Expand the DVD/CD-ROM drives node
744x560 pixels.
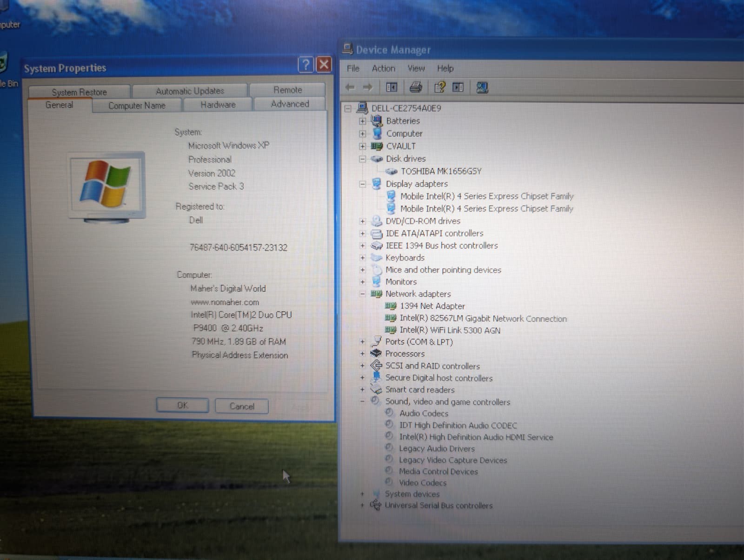[x=362, y=221]
